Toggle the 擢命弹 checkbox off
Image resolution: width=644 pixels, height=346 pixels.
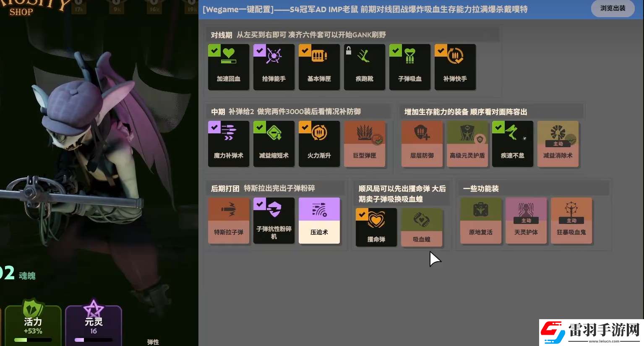coord(362,214)
